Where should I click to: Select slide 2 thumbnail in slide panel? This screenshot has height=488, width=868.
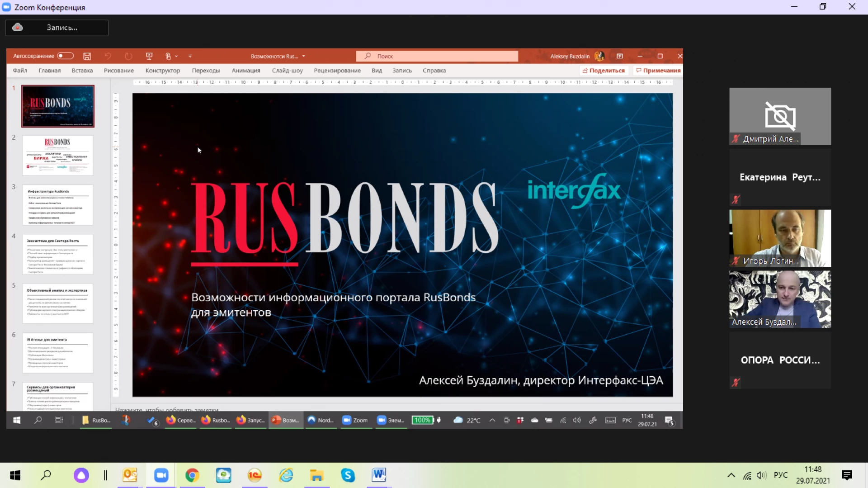pos(58,156)
